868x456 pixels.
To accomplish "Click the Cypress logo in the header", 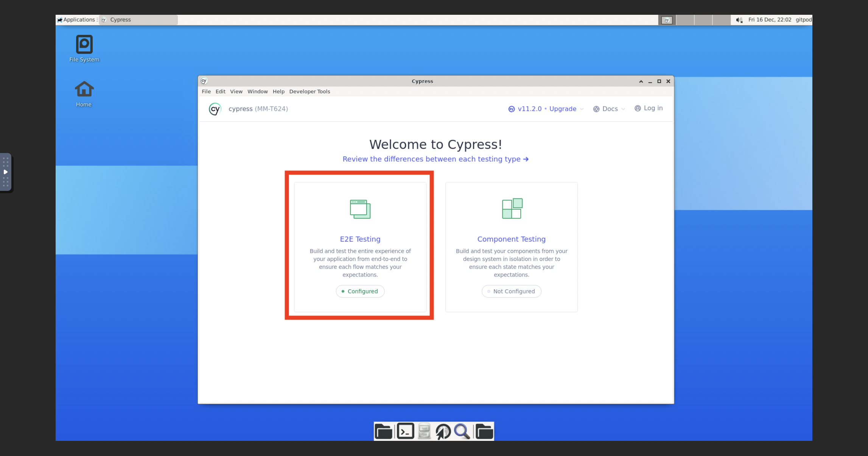I will click(215, 109).
